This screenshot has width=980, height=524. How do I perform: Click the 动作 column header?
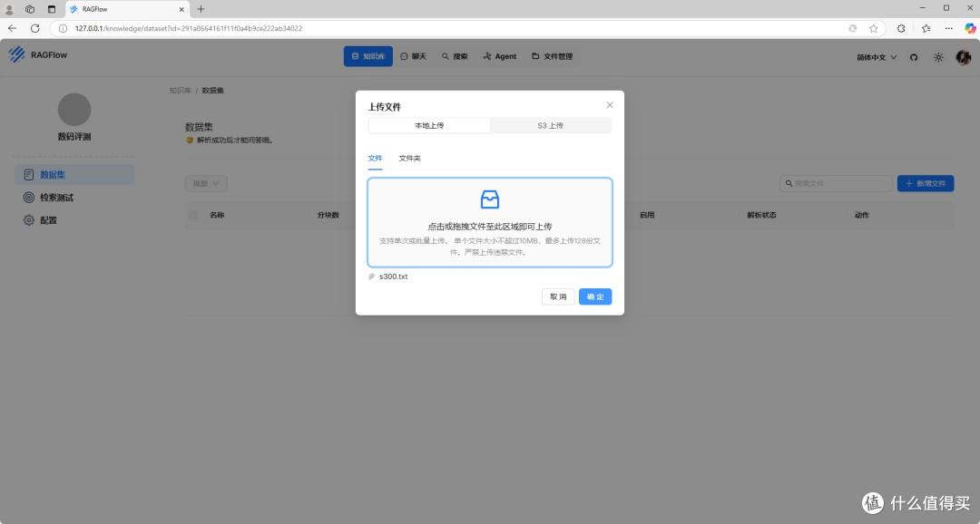pyautogui.click(x=862, y=215)
